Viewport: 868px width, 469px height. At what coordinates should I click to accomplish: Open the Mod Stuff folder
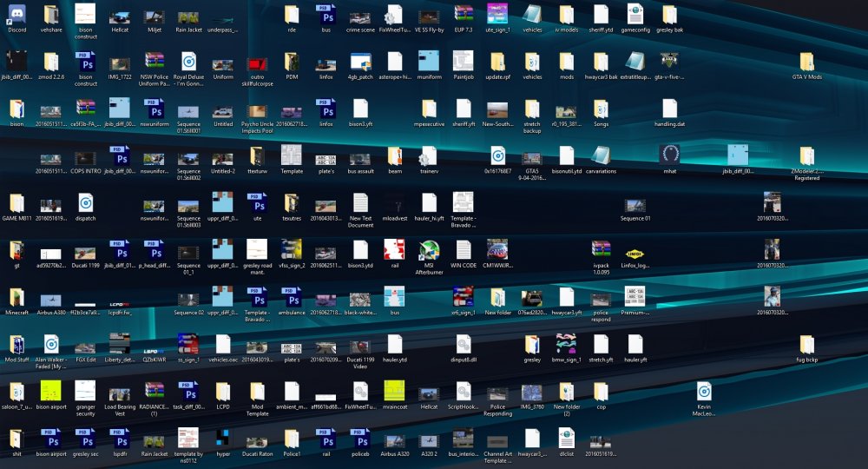coord(16,345)
